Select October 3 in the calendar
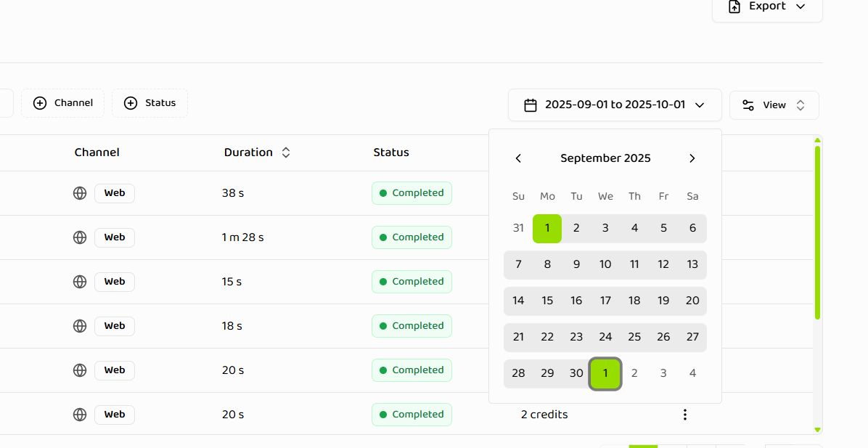The height and width of the screenshot is (448, 868). point(663,372)
